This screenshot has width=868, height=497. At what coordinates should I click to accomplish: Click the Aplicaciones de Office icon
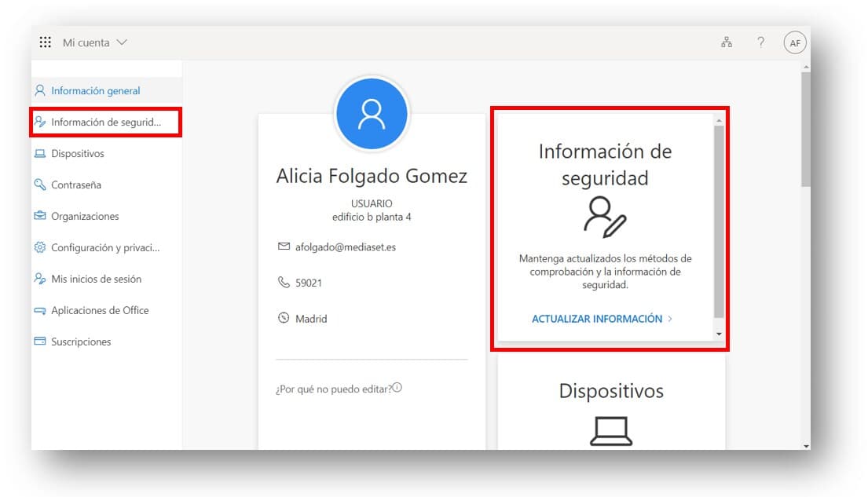point(40,310)
